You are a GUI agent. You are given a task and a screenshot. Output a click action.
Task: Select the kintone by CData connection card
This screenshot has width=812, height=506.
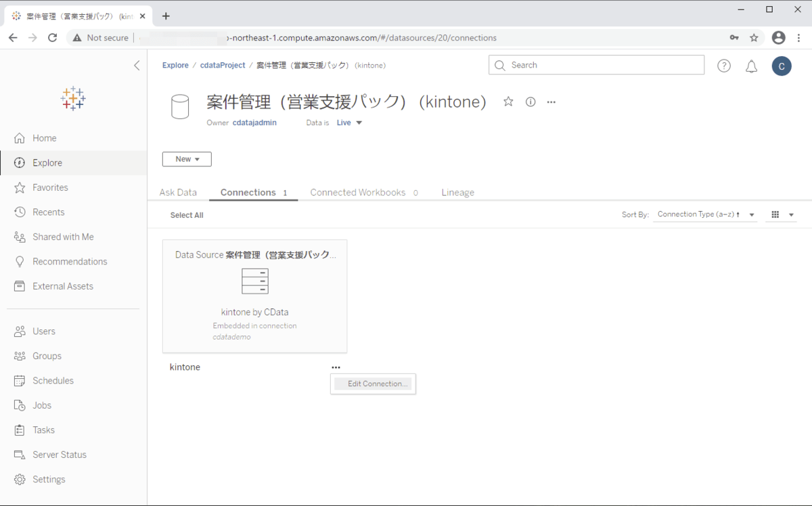[254, 296]
